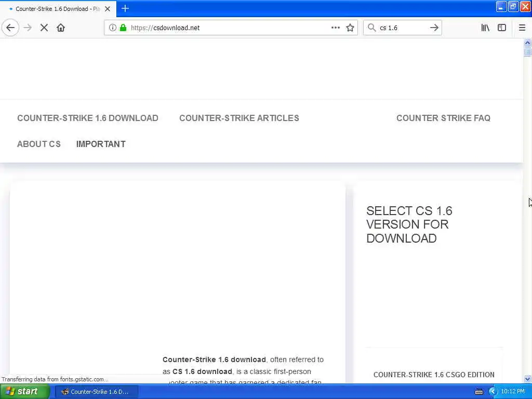532x399 pixels.
Task: Show site information icon in address bar
Action: (113, 28)
